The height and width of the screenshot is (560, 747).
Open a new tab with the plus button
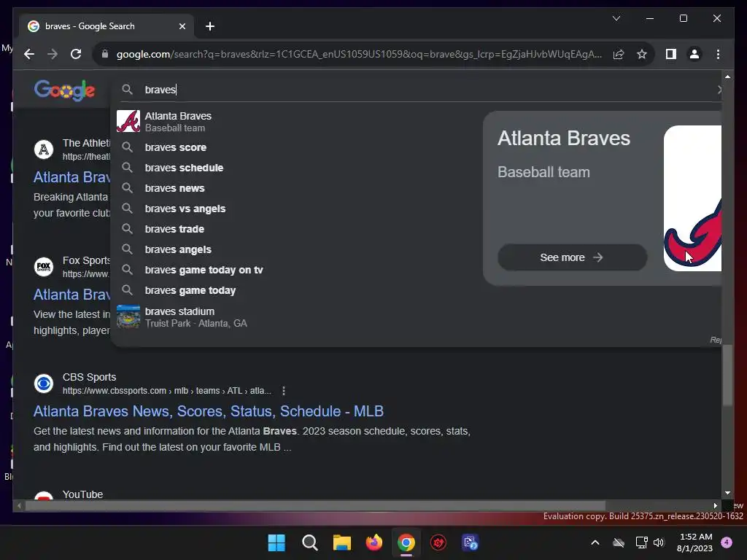210,26
